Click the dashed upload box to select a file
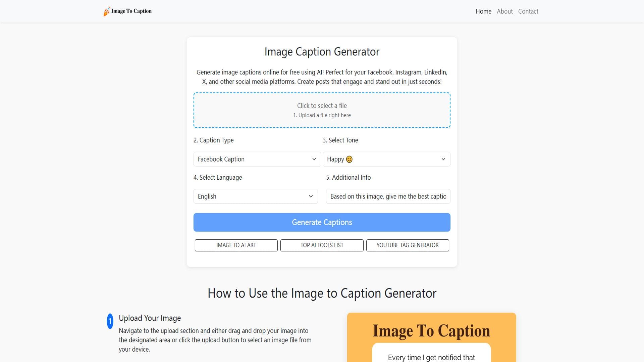 (x=322, y=110)
